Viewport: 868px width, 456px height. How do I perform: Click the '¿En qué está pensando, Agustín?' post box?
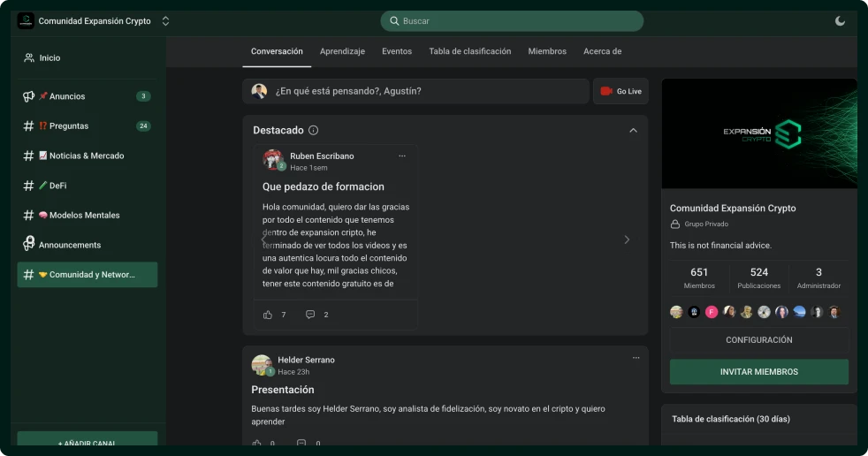[x=415, y=91]
